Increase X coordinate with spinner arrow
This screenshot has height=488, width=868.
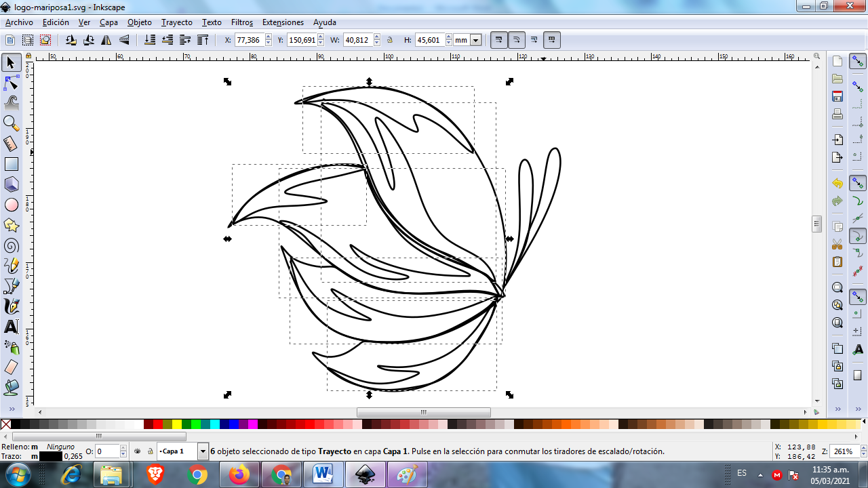coord(268,37)
